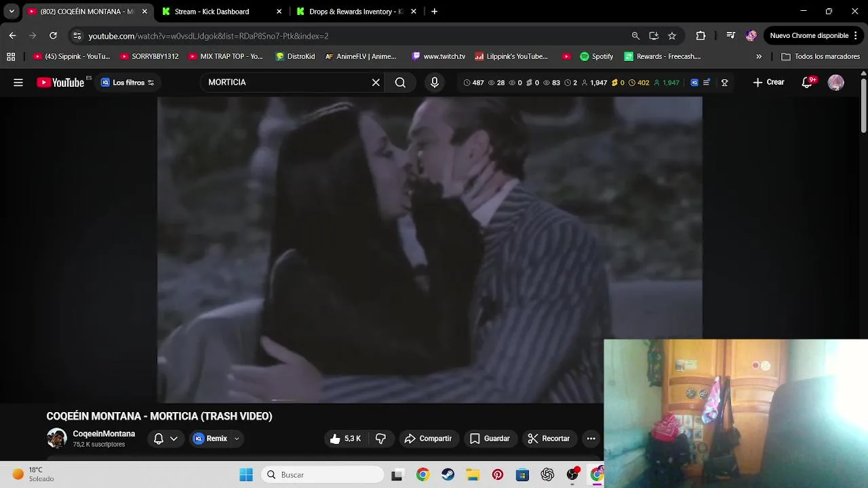
Task: Expand the Remix dropdown arrow
Action: pos(237,439)
